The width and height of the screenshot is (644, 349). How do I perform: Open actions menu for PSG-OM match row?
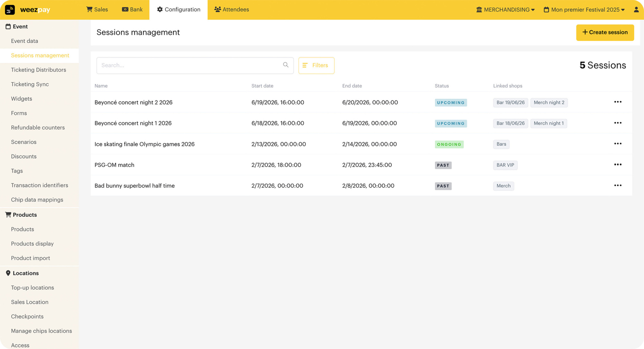(618, 164)
